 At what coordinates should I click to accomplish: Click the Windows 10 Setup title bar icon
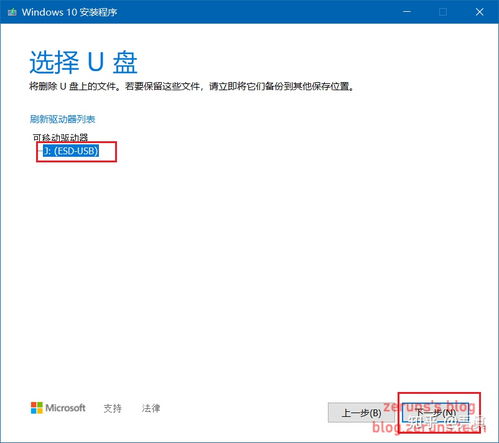12,12
